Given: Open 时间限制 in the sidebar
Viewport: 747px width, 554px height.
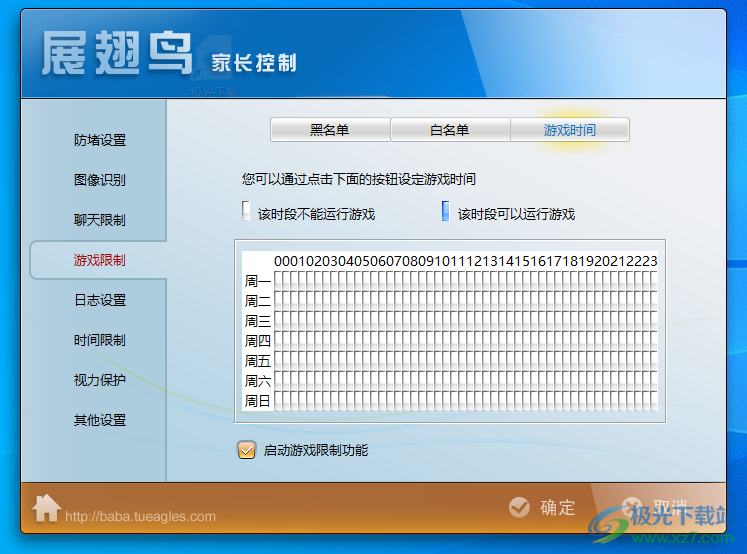Looking at the screenshot, I should (x=100, y=340).
